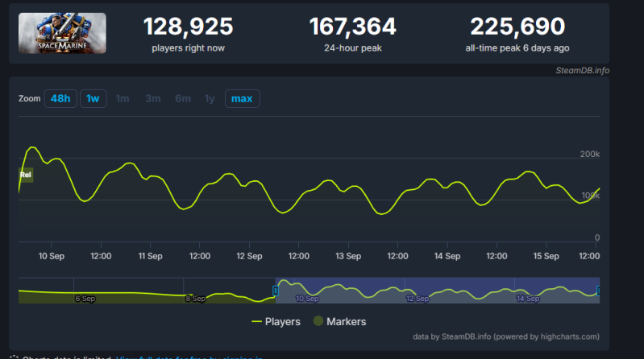This screenshot has height=359, width=644.
Task: Toggle the Players series in legend
Action: tap(276, 322)
